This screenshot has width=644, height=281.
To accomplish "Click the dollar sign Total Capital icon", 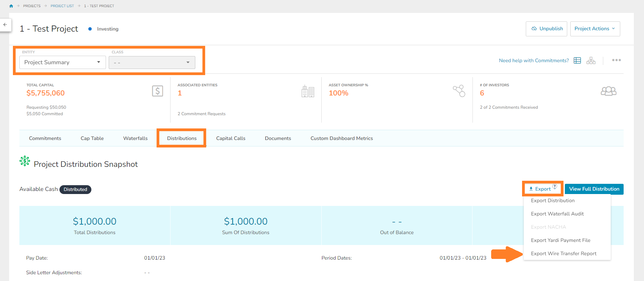I will point(158,91).
